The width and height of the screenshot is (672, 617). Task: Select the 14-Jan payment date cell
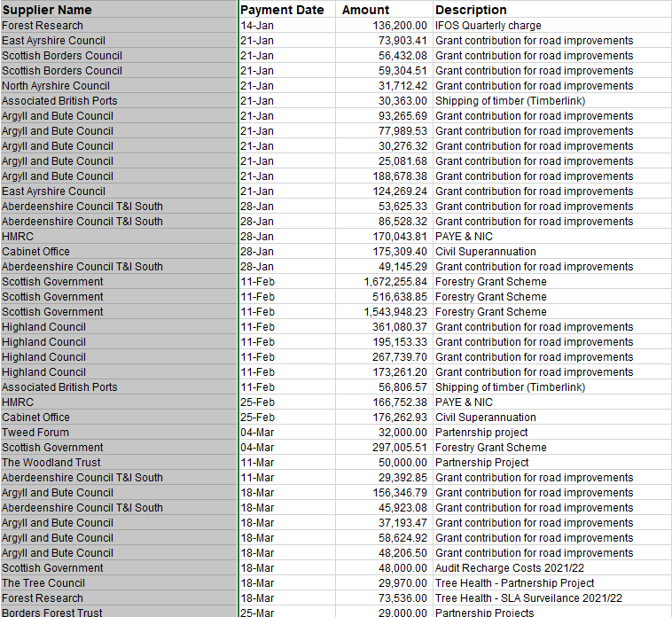click(x=257, y=26)
